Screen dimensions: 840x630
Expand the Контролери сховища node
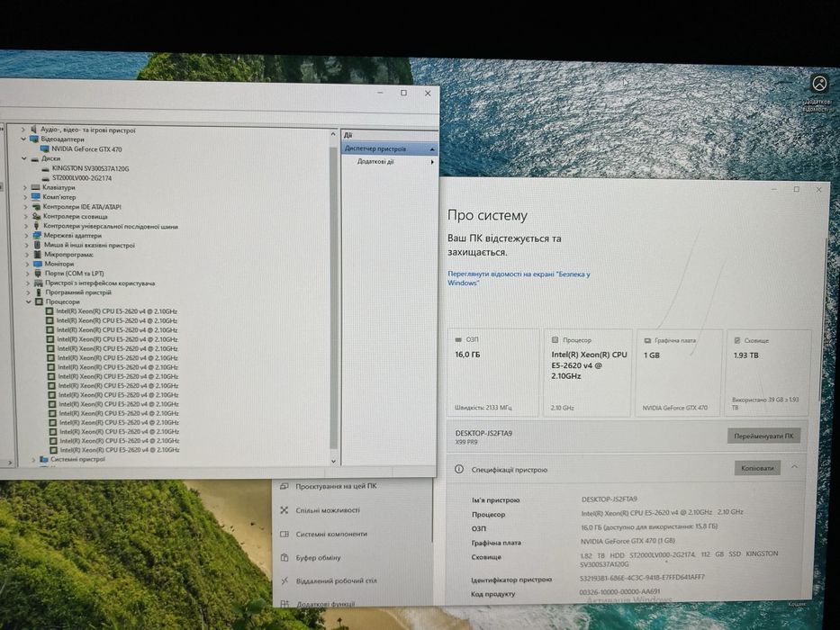pyautogui.click(x=25, y=216)
